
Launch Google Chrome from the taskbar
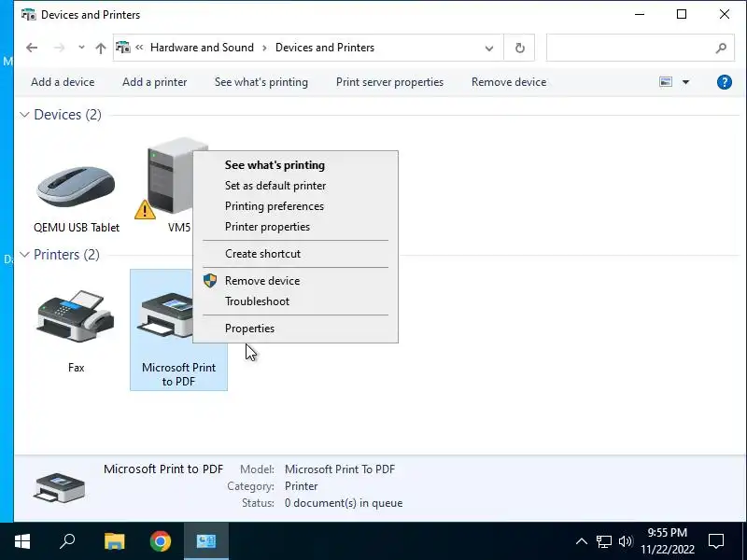pyautogui.click(x=161, y=541)
